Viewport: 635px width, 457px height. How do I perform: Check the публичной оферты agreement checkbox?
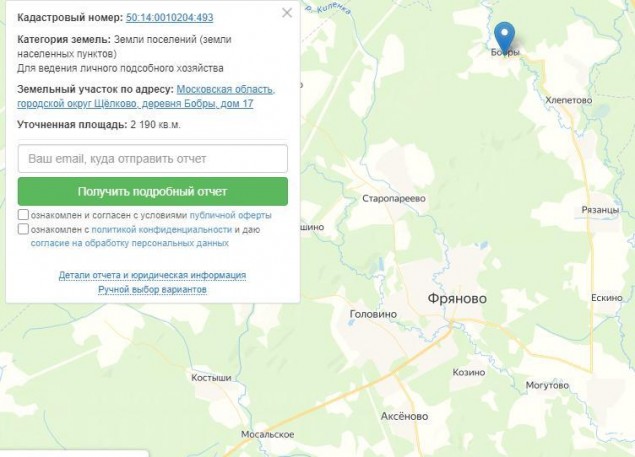click(x=23, y=215)
